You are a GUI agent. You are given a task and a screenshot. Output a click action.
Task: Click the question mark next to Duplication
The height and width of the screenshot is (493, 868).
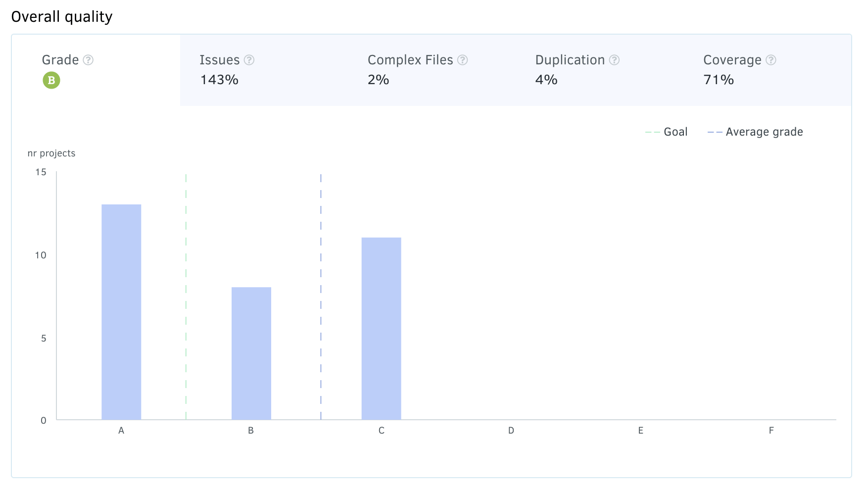[614, 60]
